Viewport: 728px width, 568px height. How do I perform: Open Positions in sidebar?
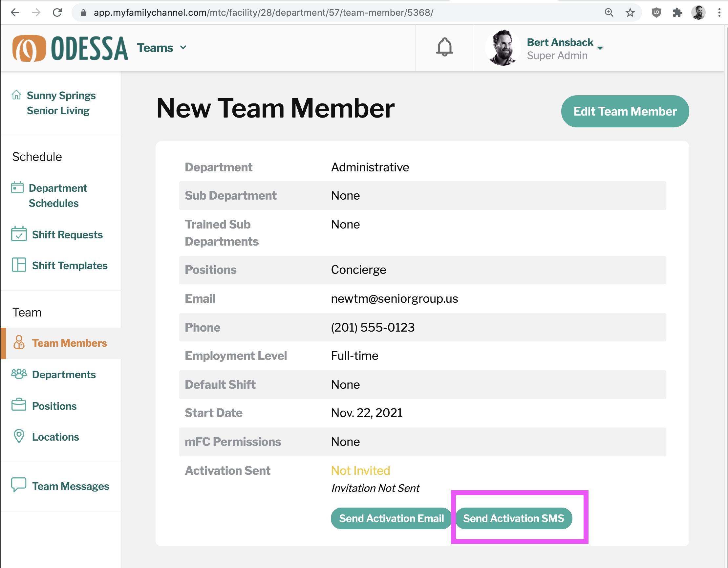point(54,406)
